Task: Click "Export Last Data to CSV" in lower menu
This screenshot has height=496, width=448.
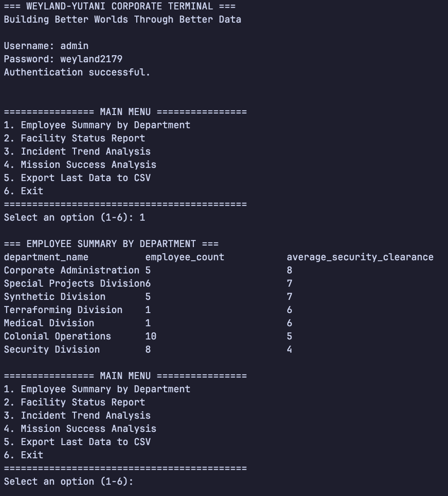Action: click(x=86, y=442)
